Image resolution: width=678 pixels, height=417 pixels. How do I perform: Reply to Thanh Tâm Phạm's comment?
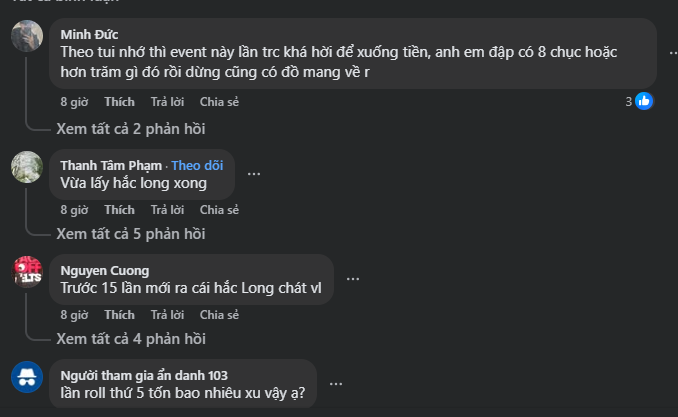tap(167, 210)
